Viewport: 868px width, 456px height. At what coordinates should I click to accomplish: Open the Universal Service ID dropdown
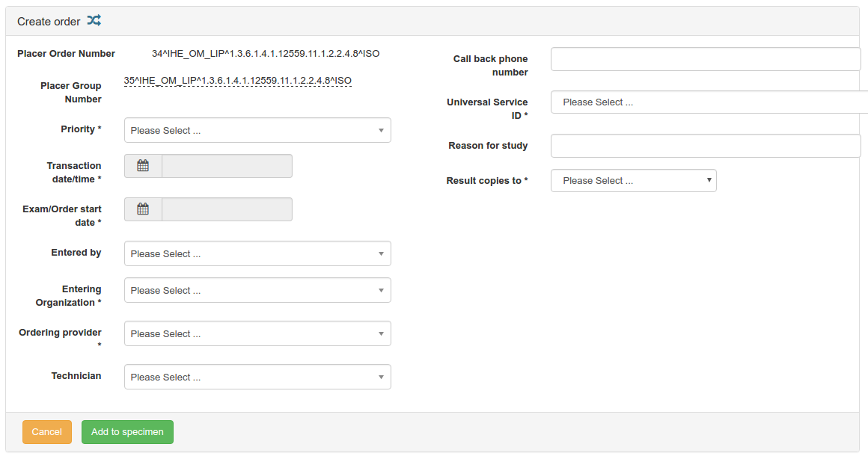click(707, 102)
